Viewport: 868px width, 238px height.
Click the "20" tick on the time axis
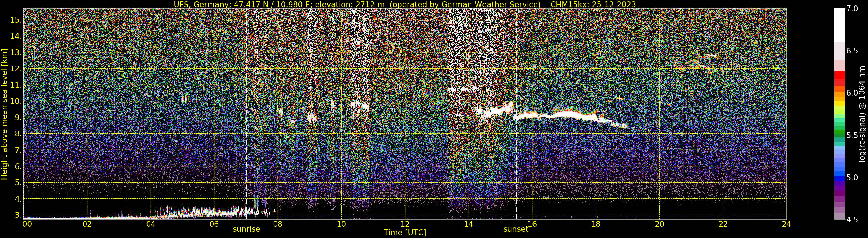pos(659,224)
